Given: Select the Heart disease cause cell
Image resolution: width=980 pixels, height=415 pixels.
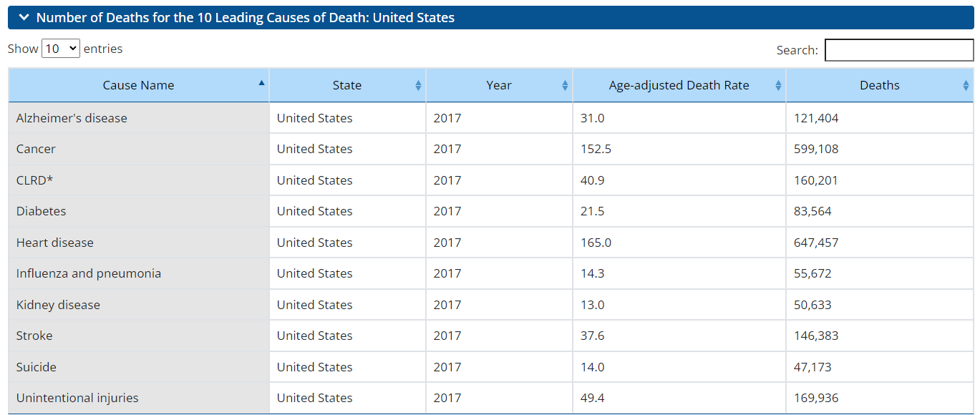Looking at the screenshot, I should point(139,243).
